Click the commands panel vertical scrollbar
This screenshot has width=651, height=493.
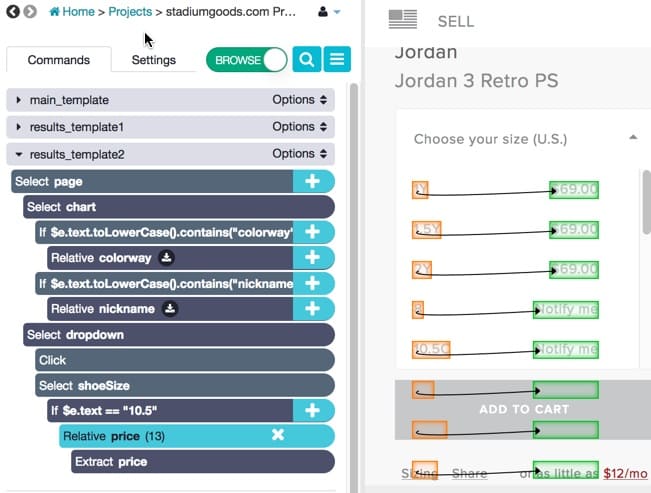pos(354,287)
